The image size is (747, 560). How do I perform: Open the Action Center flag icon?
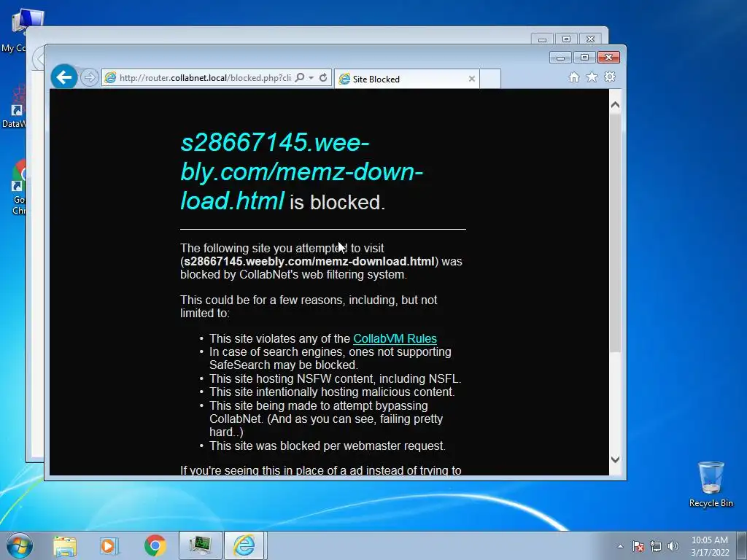(638, 546)
